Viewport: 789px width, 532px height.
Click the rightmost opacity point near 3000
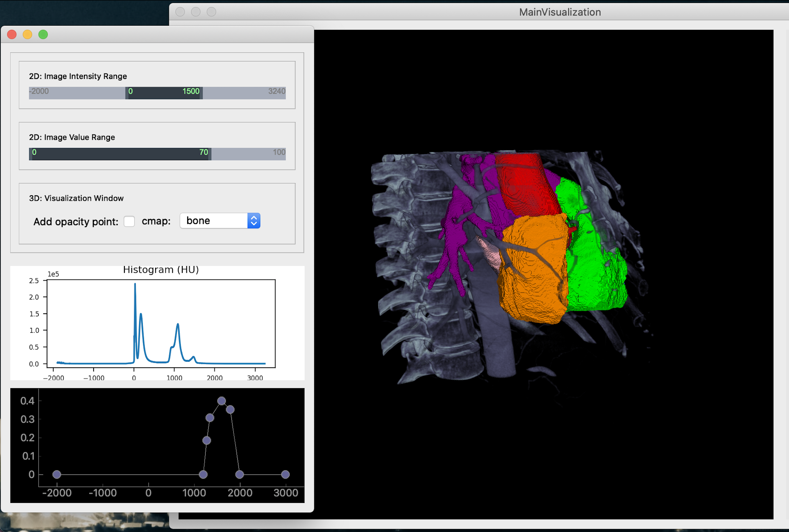tap(285, 474)
